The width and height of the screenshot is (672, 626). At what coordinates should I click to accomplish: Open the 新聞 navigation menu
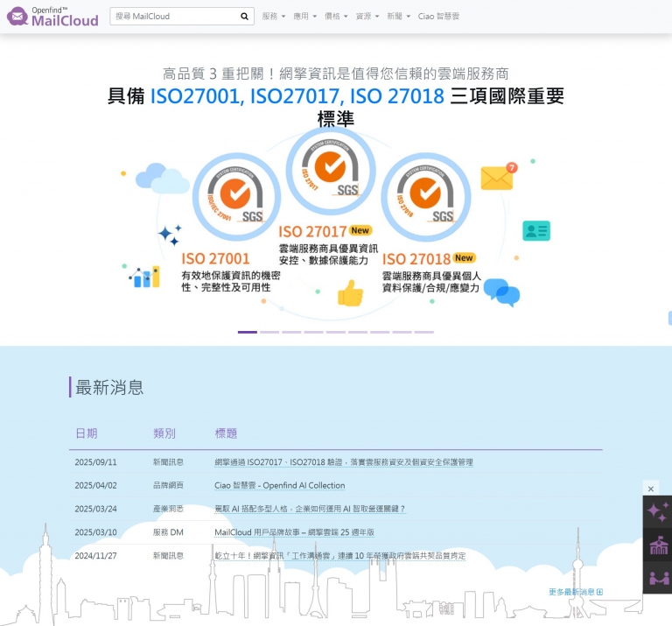tap(398, 17)
